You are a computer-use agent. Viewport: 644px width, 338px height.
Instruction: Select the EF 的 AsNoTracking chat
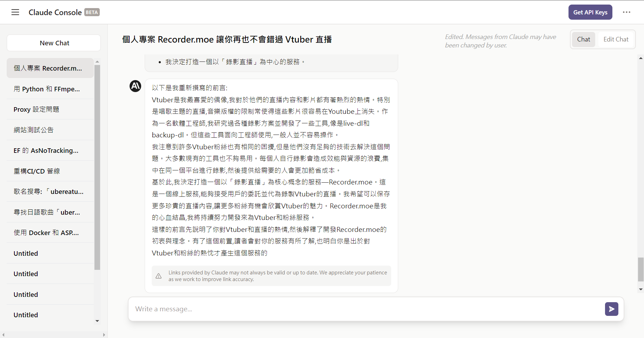point(46,151)
